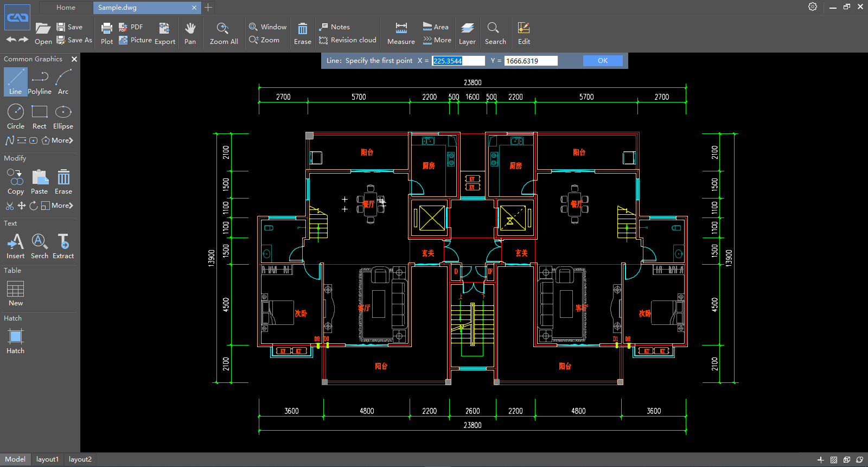Click the Measure tool icon
This screenshot has height=467, width=868.
tap(401, 33)
